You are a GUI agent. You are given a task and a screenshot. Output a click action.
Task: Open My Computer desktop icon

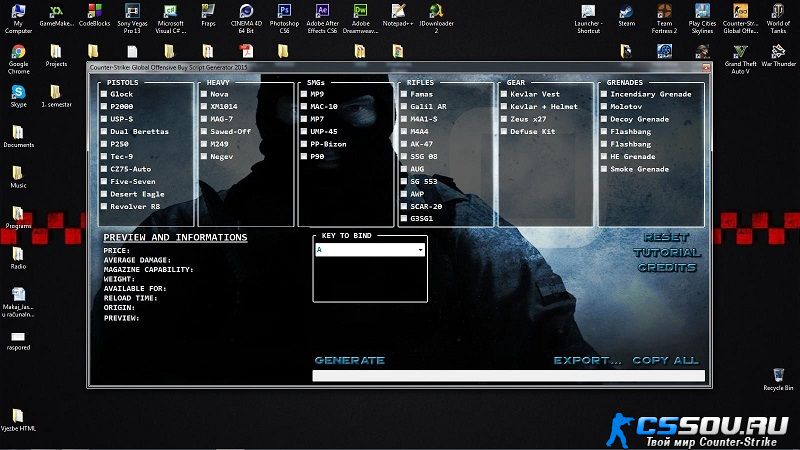coord(18,18)
